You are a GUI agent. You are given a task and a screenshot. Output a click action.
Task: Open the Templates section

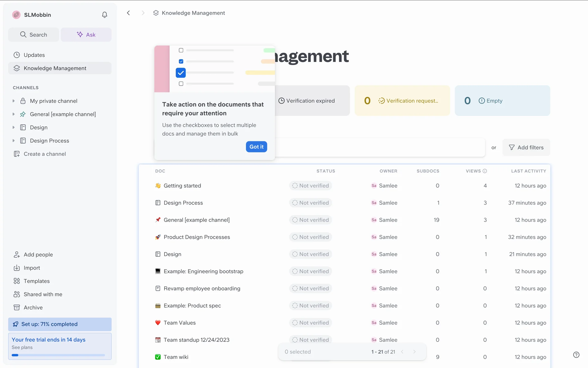pos(36,281)
